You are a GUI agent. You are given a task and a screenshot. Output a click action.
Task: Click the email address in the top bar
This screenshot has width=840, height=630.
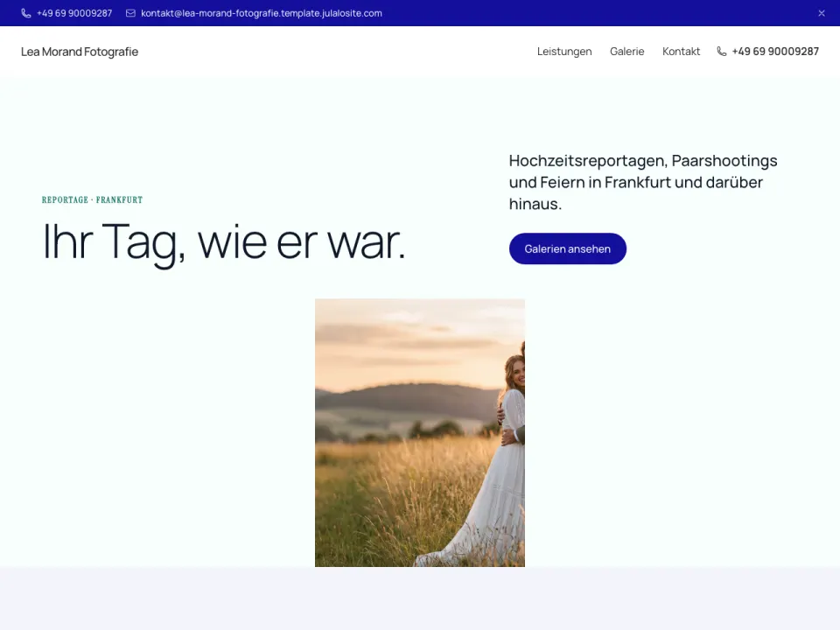point(262,13)
